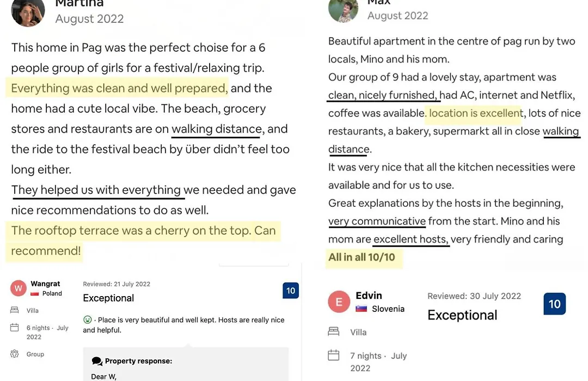Click the Group traveler type icon

tap(14, 354)
